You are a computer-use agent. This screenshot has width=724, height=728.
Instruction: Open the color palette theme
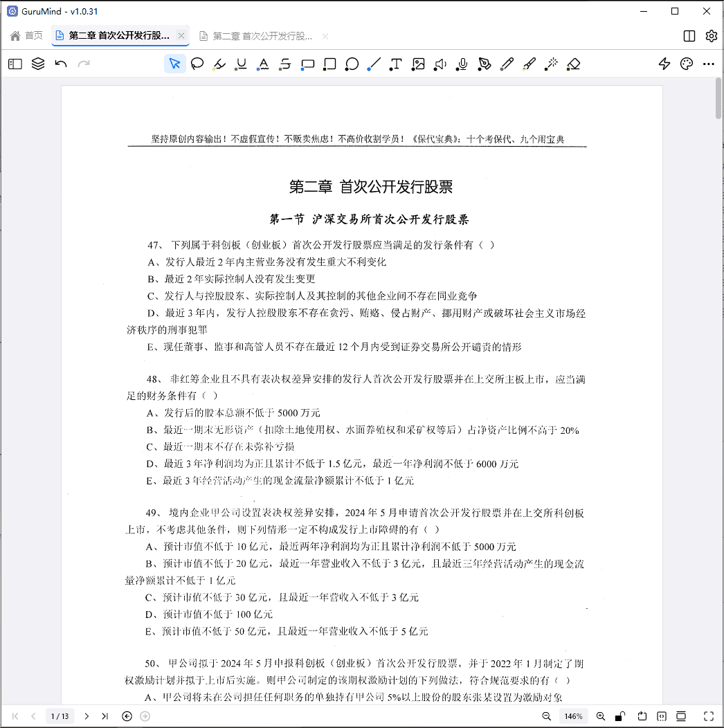tap(687, 64)
